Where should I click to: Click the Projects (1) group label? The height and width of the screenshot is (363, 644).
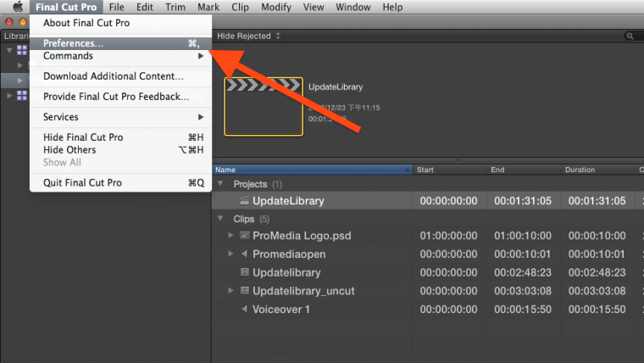pyautogui.click(x=258, y=184)
